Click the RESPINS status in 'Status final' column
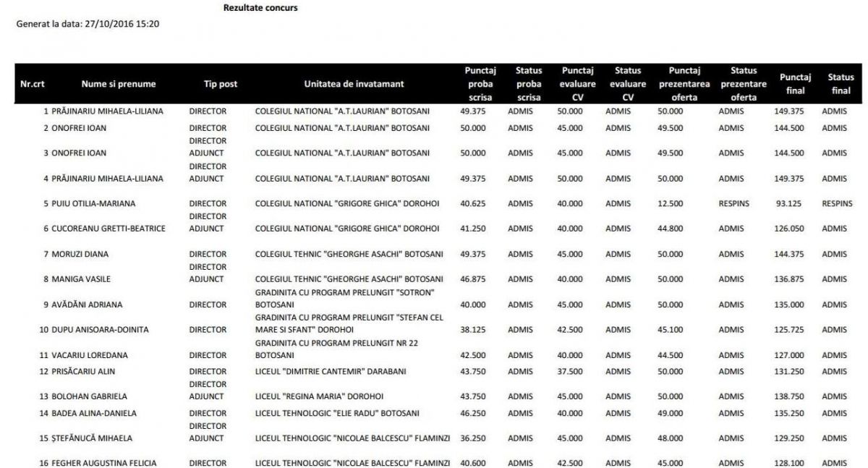 (837, 204)
